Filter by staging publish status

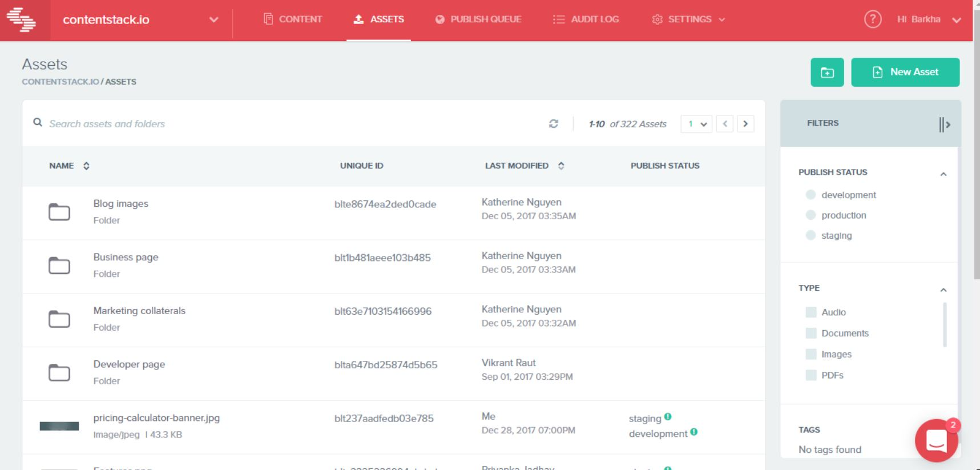tap(810, 235)
